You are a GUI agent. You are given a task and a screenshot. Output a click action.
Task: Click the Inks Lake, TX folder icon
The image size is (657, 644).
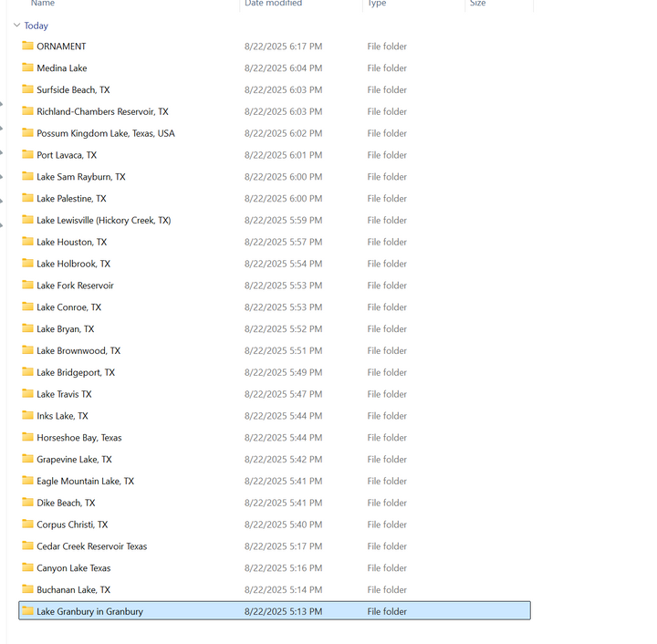27,416
